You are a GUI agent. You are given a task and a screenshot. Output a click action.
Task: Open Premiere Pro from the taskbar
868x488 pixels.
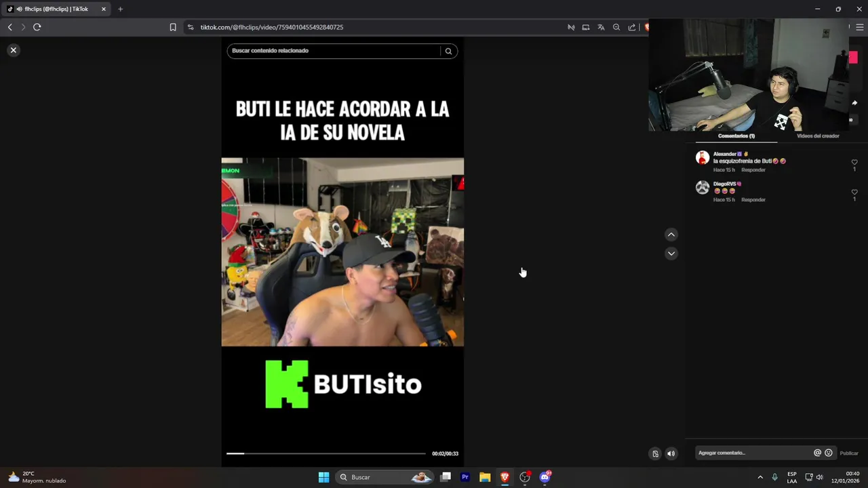[x=465, y=477]
